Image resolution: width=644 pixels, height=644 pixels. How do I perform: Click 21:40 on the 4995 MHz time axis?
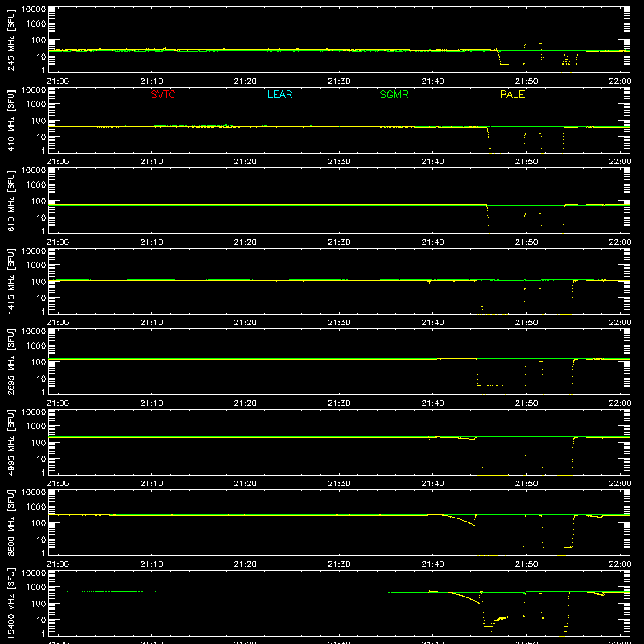432,484
